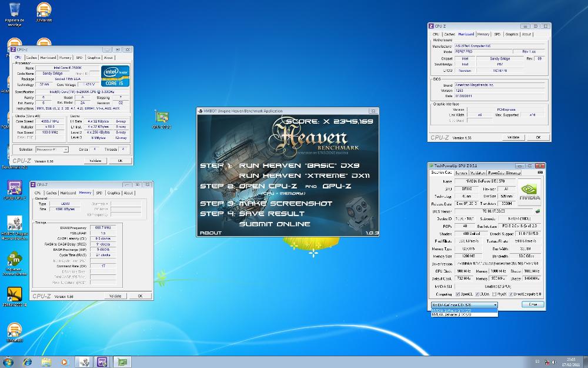Click Run Heaven "Basic" DX9 step

299,165
